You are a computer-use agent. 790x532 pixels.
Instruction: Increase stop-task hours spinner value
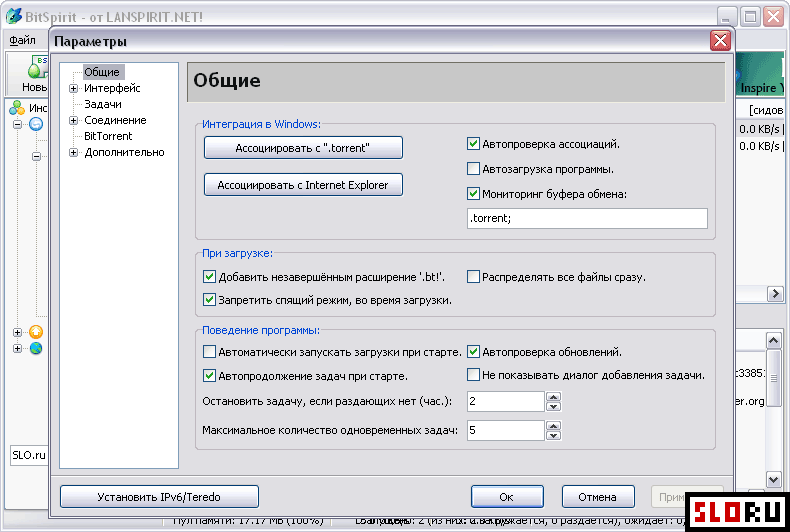pyautogui.click(x=553, y=397)
